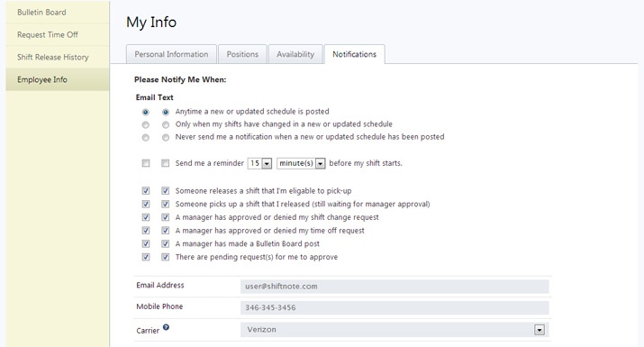Screen dimensions: 644x347
Task: Uncheck text checkbox for Bulletin Board post
Action: pos(165,244)
